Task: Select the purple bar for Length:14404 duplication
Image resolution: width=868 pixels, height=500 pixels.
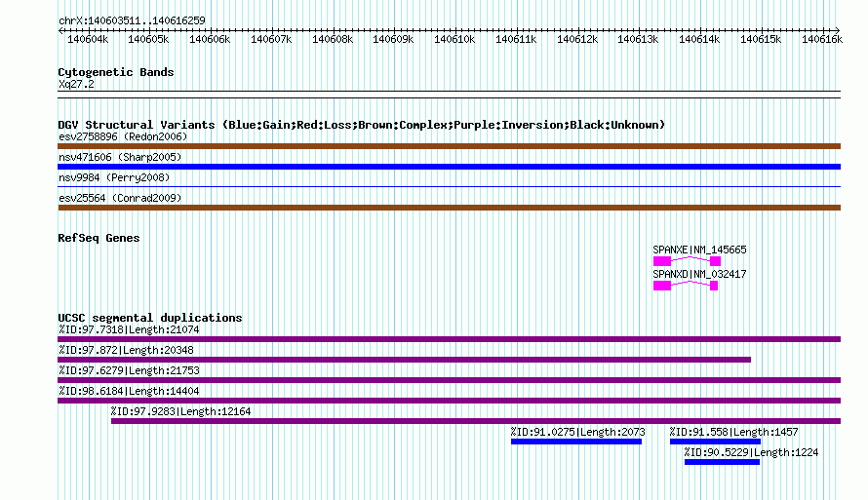Action: 449,401
